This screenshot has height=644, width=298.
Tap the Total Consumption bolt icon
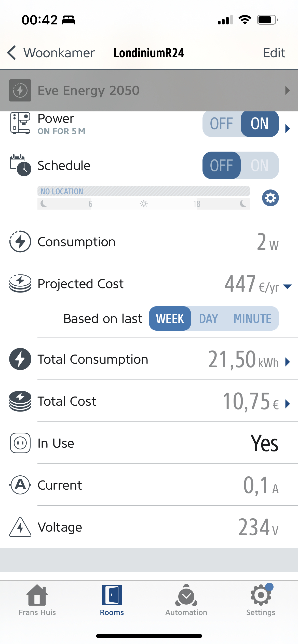pos(20,359)
